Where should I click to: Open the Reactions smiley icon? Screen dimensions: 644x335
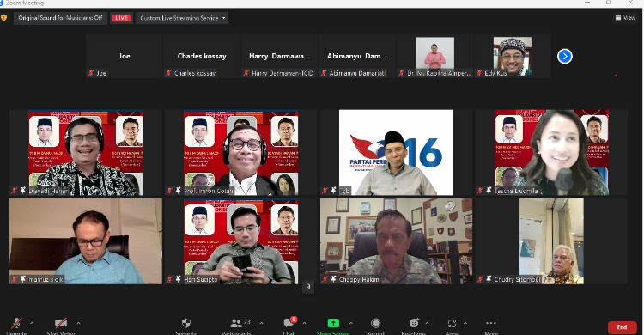(414, 323)
